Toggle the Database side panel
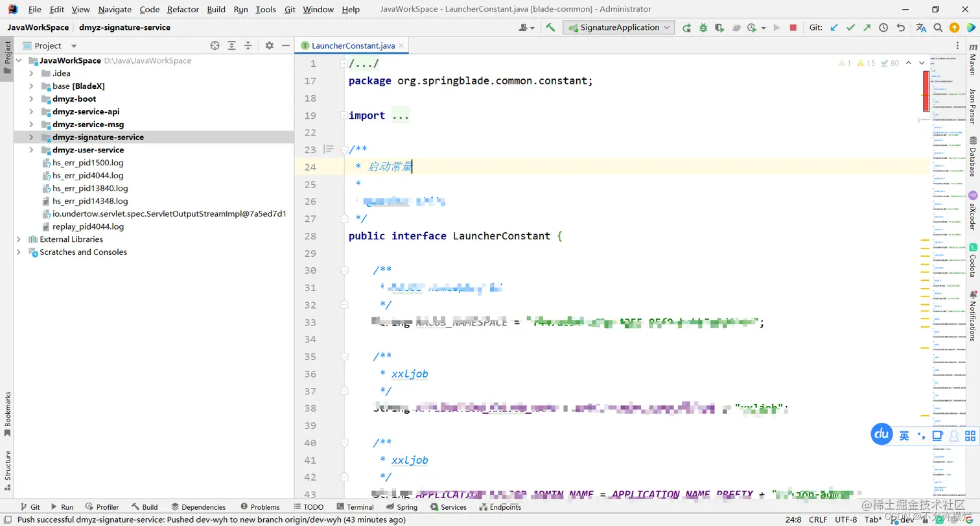 coord(972,156)
